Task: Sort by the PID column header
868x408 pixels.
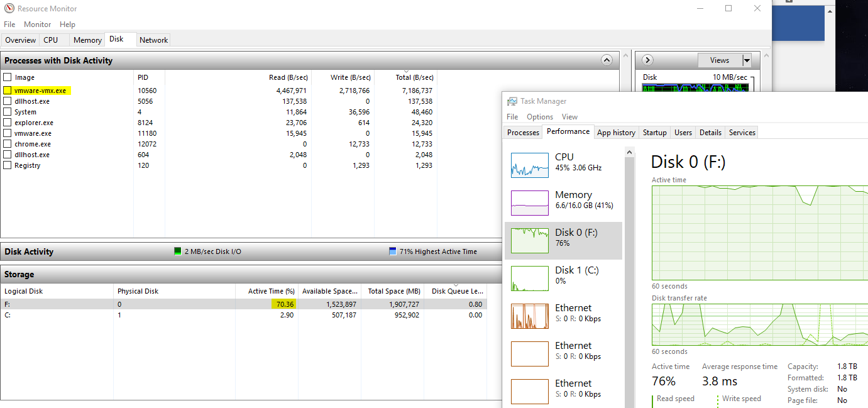Action: coord(149,77)
